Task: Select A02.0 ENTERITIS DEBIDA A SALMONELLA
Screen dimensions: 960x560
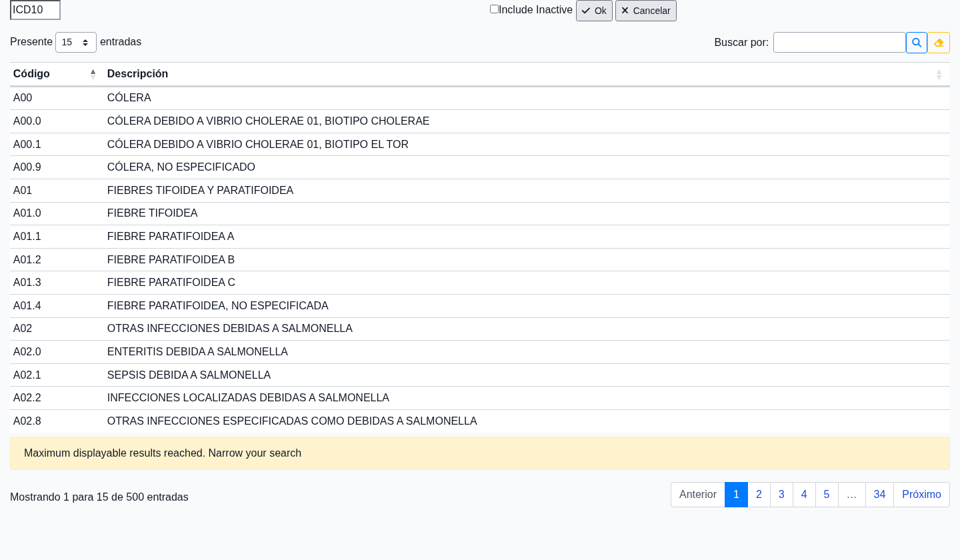Action: click(197, 352)
